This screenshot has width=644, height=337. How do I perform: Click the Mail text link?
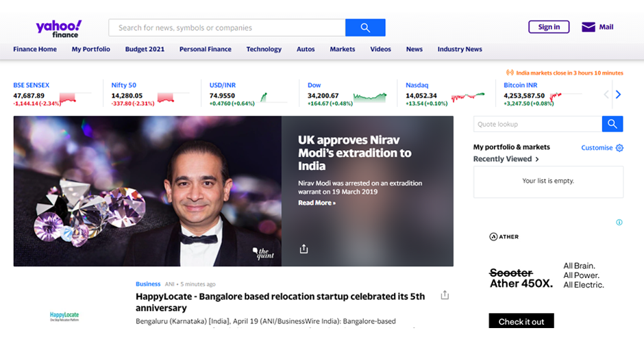click(606, 27)
